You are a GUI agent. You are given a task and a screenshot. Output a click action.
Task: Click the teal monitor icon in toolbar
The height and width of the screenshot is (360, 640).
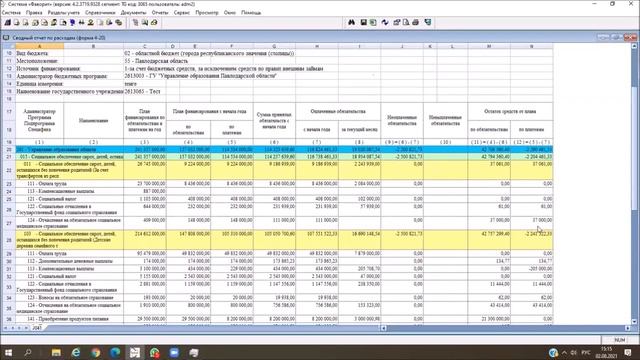tap(428, 22)
